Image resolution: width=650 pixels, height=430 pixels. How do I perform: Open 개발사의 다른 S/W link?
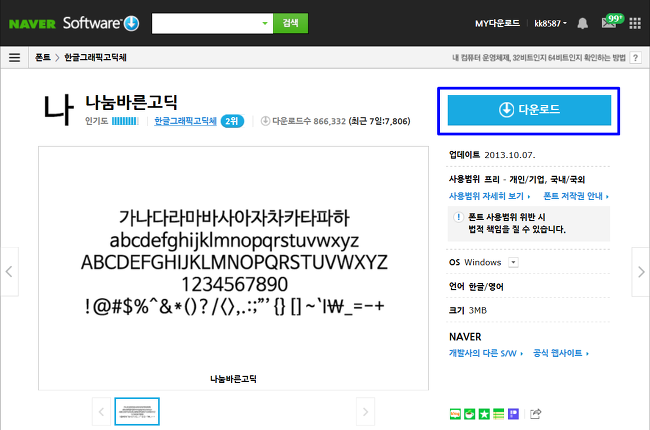485,353
